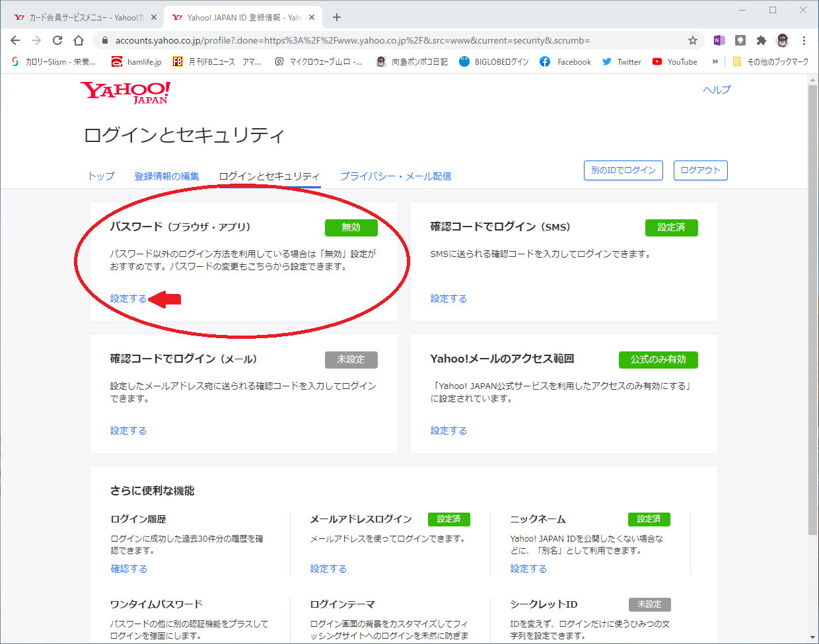The width and height of the screenshot is (819, 644).
Task: Click シークレットID heading
Action: pyautogui.click(x=544, y=604)
